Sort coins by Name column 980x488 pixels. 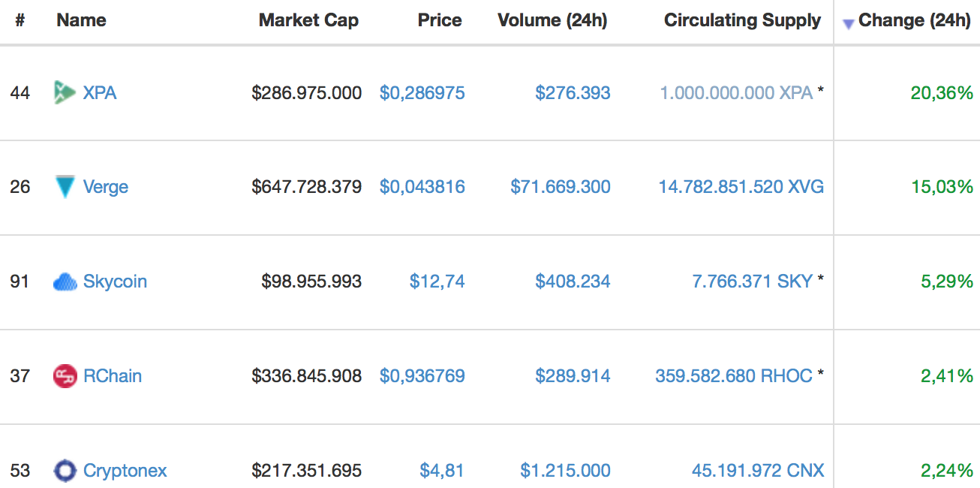(x=81, y=20)
